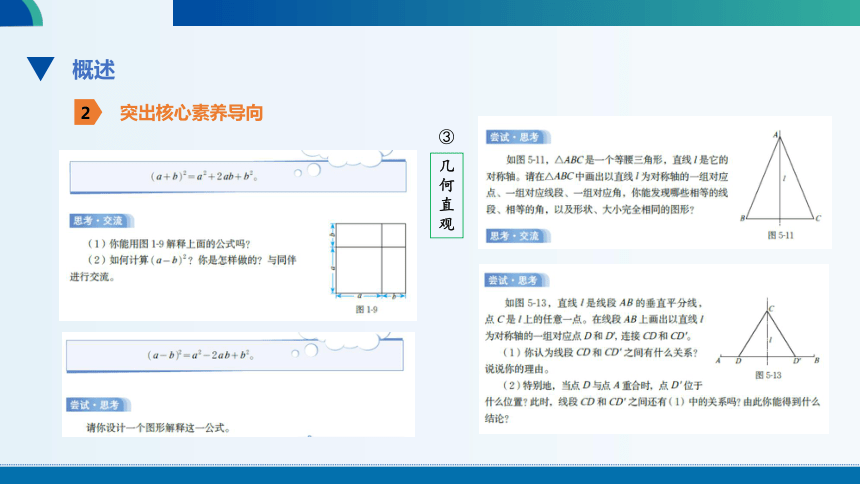Click the 图 1-9 caption

tap(366, 309)
